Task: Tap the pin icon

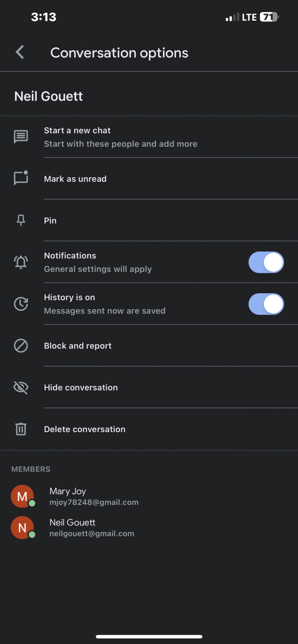Action: [21, 220]
